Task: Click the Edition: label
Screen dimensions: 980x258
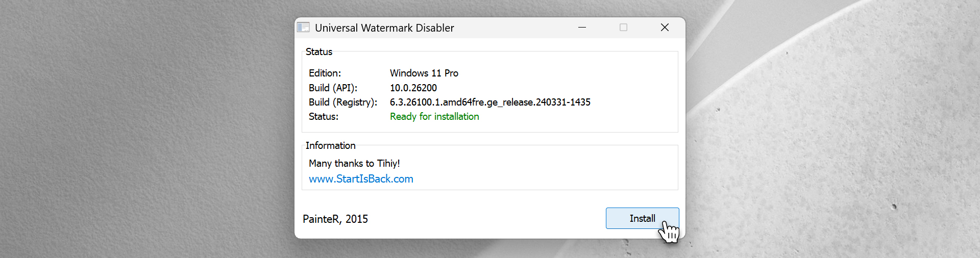Action: tap(325, 73)
